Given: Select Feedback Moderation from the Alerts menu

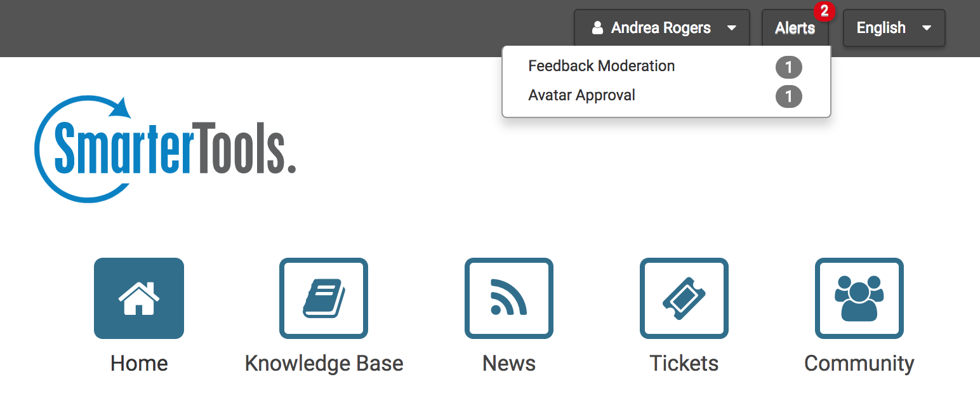Looking at the screenshot, I should (x=602, y=66).
